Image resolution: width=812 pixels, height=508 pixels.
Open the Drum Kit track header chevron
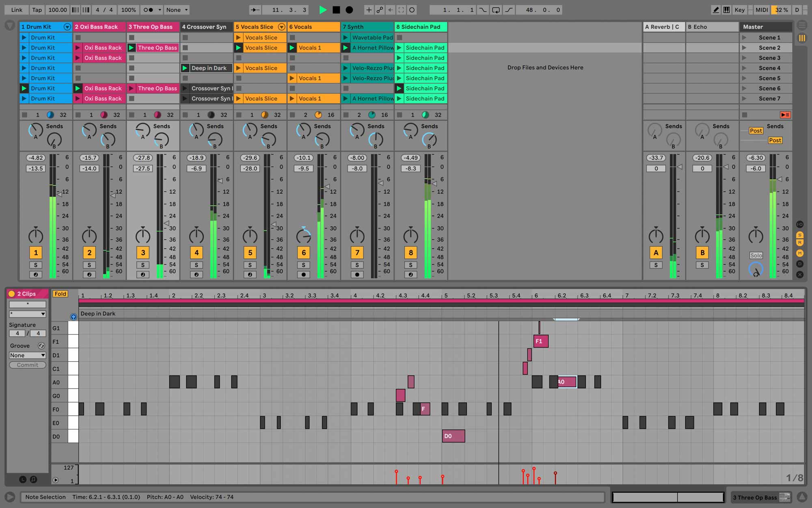coord(67,26)
